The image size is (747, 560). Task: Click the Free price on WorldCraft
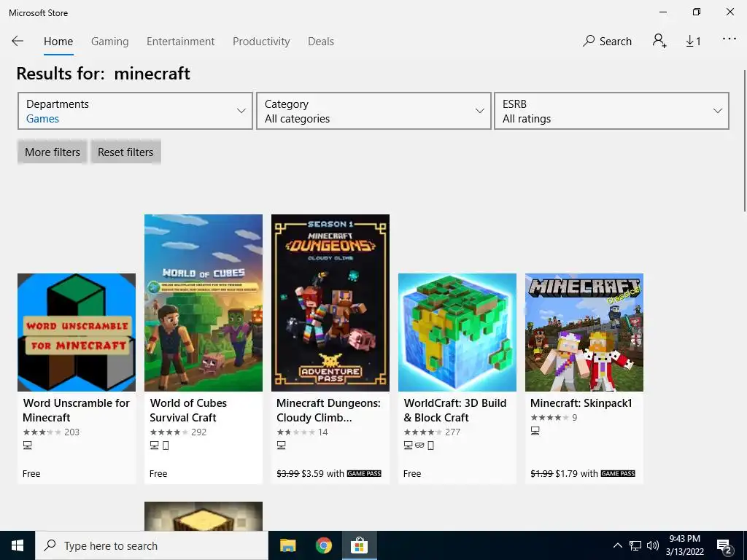click(412, 473)
